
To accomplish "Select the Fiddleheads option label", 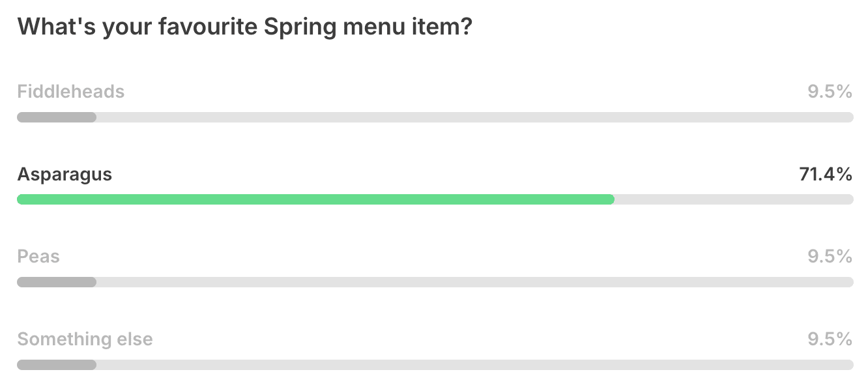I will coord(70,92).
